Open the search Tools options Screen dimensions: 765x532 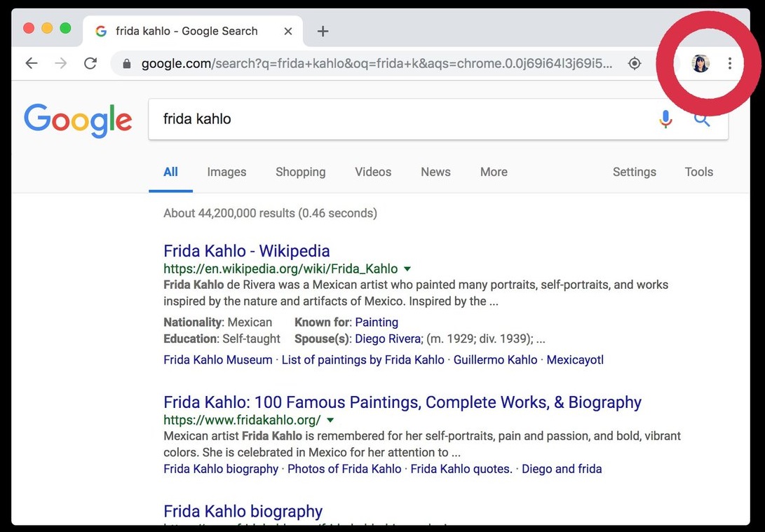click(698, 172)
